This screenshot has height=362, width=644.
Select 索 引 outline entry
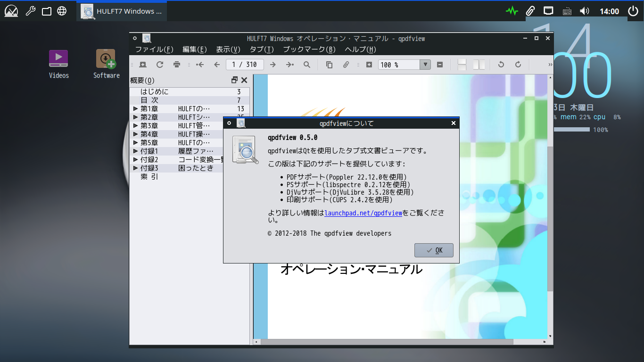click(x=149, y=177)
